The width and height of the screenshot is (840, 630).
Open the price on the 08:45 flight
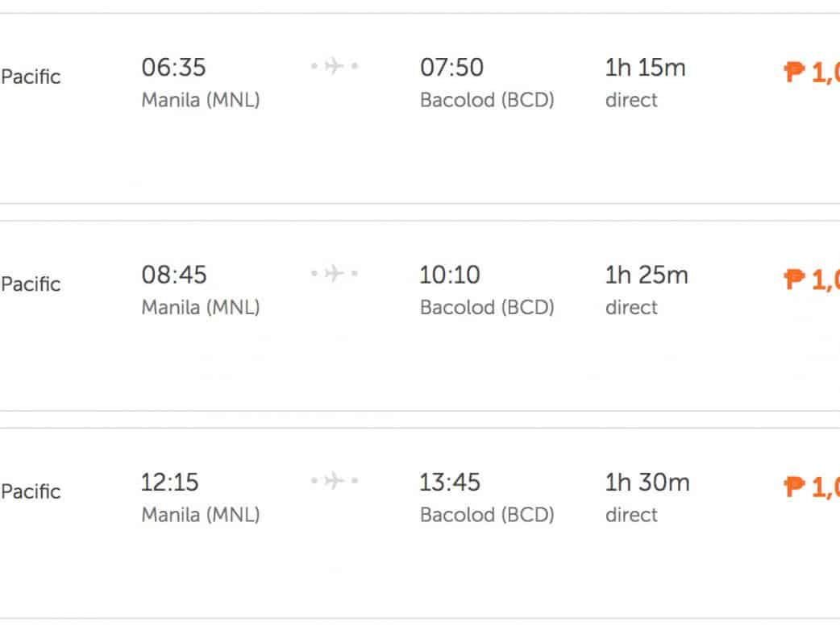coord(812,280)
